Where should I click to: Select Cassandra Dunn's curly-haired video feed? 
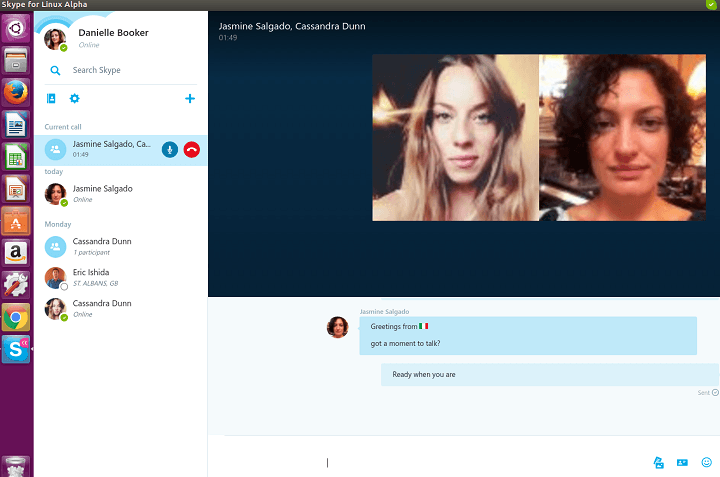point(622,137)
